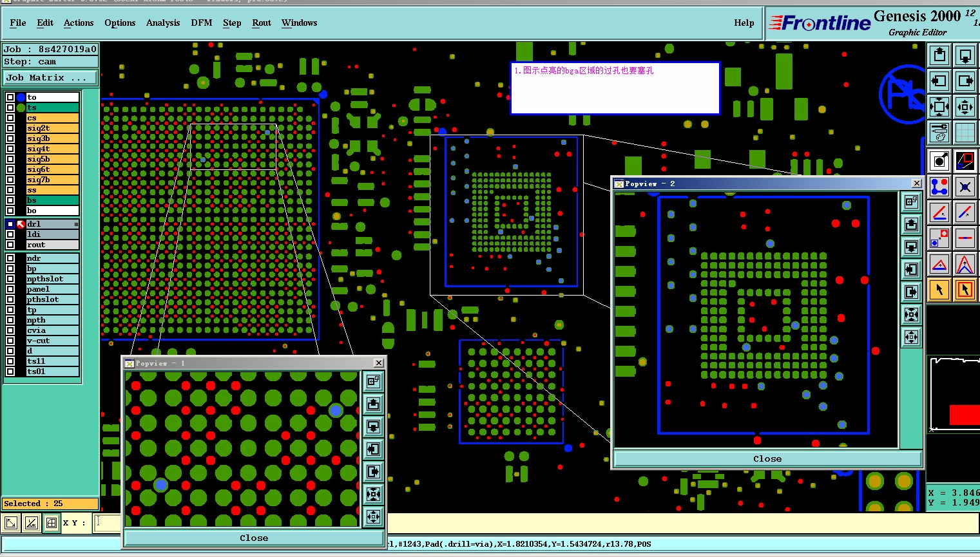Open the Windows menu
980x557 pixels.
click(x=300, y=23)
